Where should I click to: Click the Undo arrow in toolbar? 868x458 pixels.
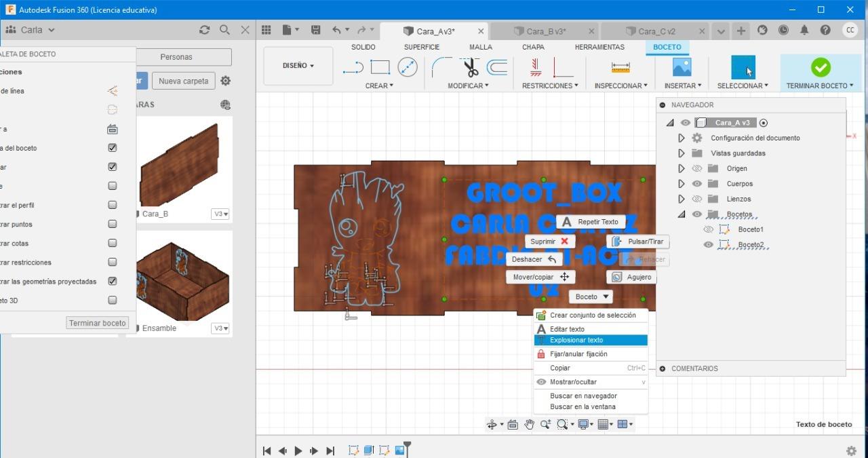tap(337, 30)
